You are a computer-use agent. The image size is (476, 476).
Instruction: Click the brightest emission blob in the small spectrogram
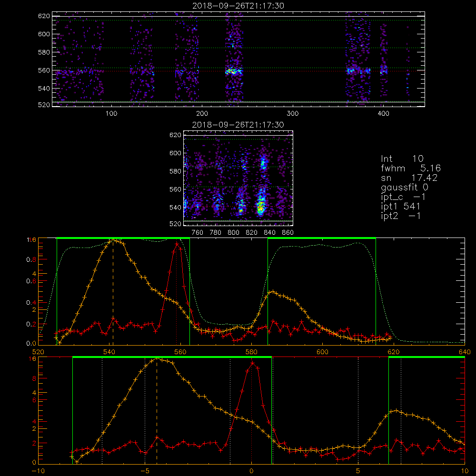click(x=260, y=207)
